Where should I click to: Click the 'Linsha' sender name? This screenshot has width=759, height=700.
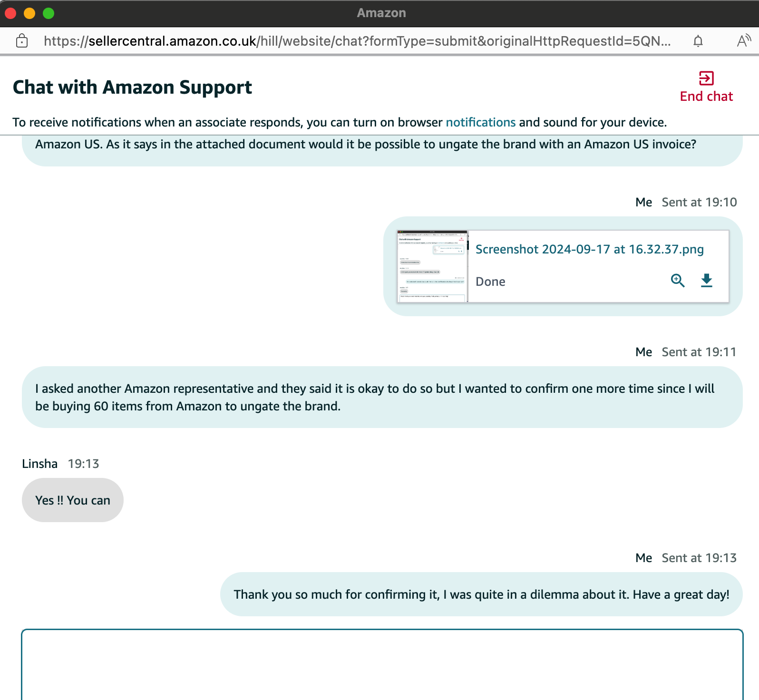click(39, 464)
